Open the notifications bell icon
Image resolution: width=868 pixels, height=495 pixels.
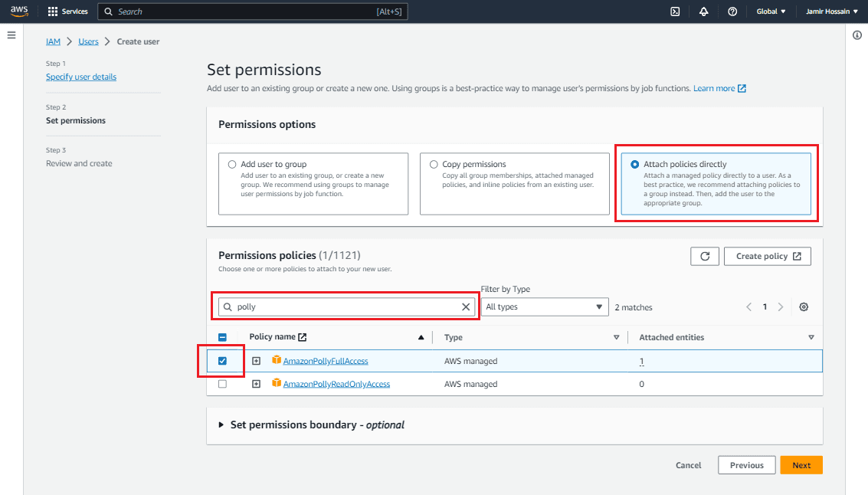click(703, 11)
